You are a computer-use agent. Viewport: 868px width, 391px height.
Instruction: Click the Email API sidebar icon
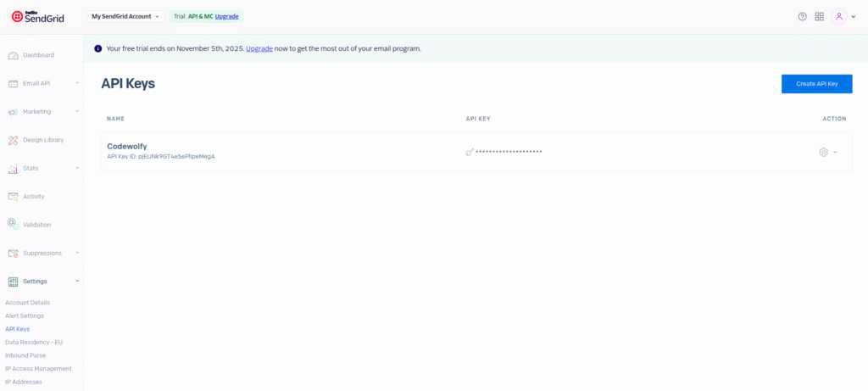coord(14,84)
